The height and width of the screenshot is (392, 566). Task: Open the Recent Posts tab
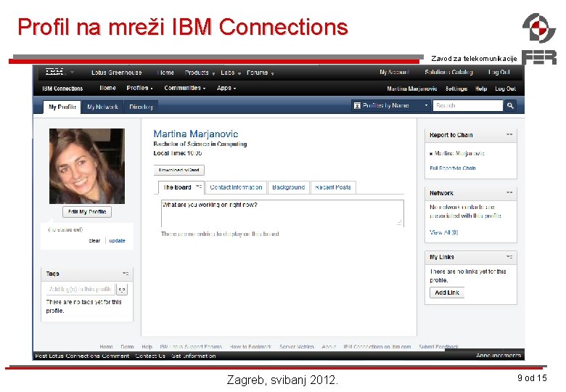coord(333,187)
